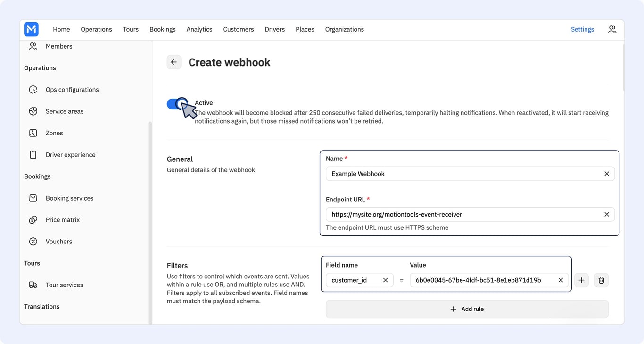Click the Add rule button

tap(467, 309)
